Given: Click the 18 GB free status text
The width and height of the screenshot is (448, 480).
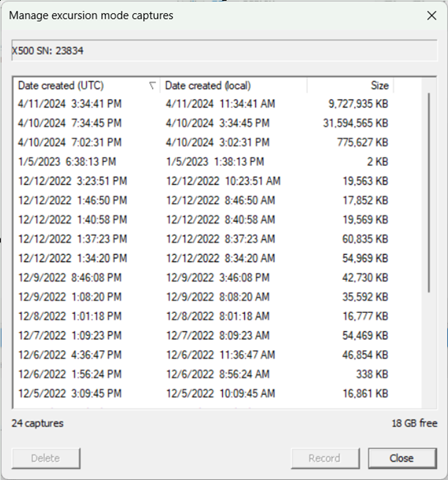Looking at the screenshot, I should 414,424.
